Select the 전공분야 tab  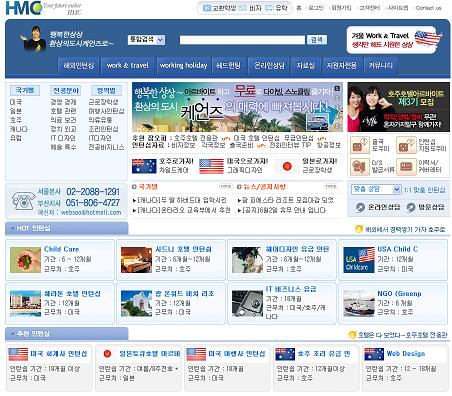pyautogui.click(x=66, y=90)
